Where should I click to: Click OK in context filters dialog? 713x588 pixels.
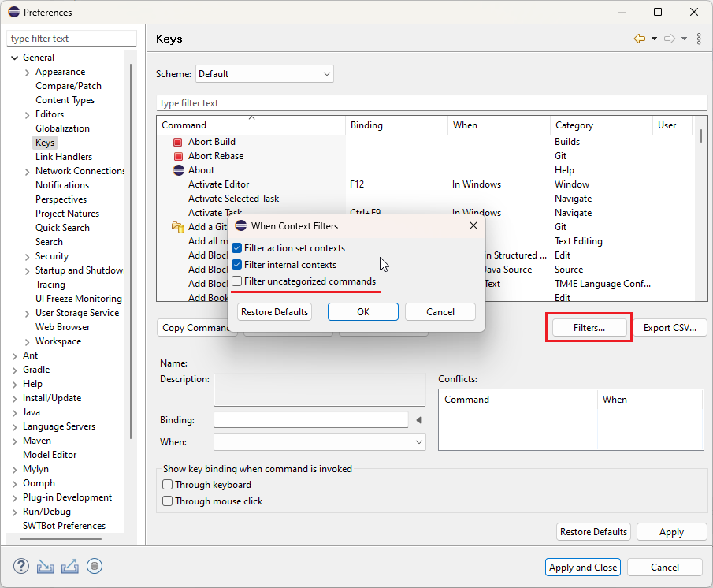pos(363,312)
